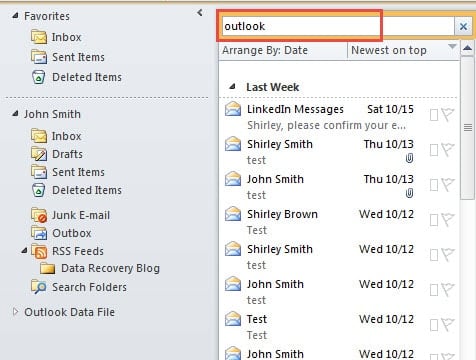The image size is (476, 360).
Task: Click attachment paperclip on John Smith Thu email
Action: point(409,193)
